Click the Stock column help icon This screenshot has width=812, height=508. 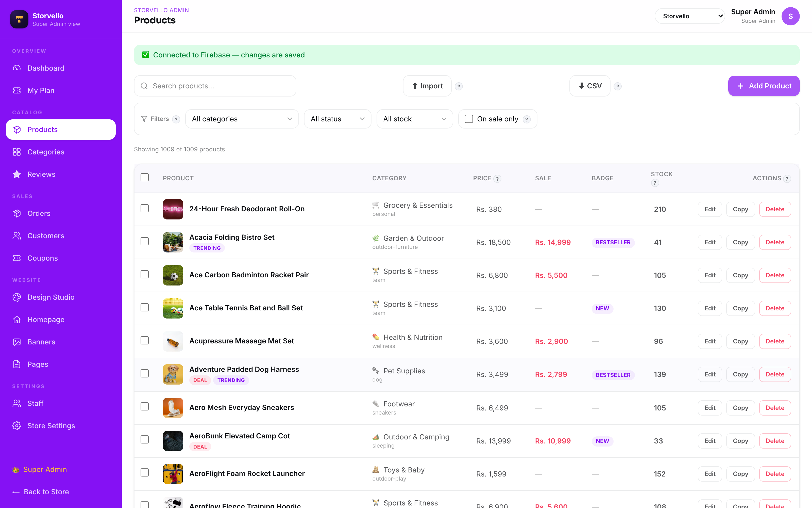pos(655,183)
